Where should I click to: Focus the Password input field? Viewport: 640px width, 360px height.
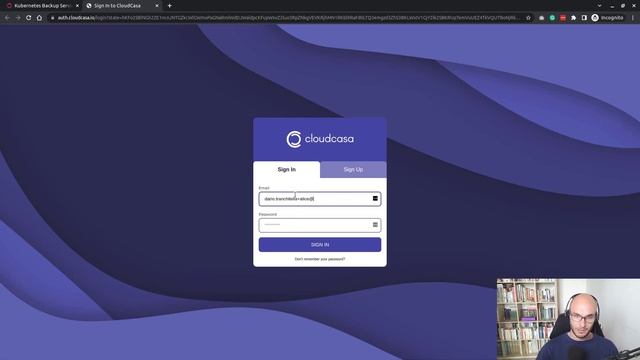[320, 225]
